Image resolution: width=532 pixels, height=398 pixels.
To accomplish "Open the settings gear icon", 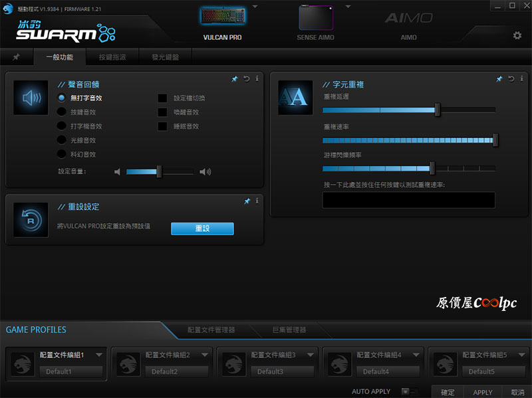I will point(517,35).
